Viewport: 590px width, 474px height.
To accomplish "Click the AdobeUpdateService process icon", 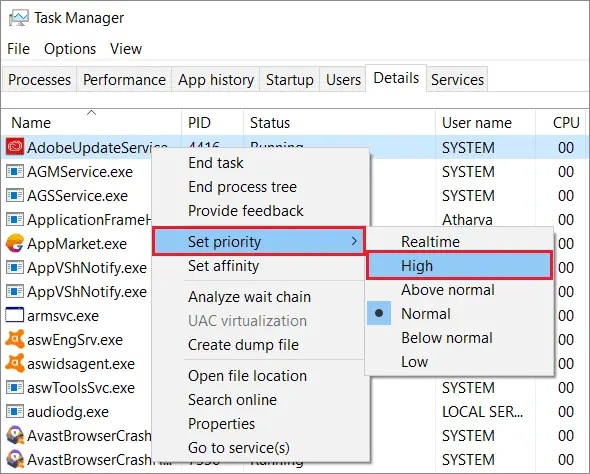I will click(15, 147).
